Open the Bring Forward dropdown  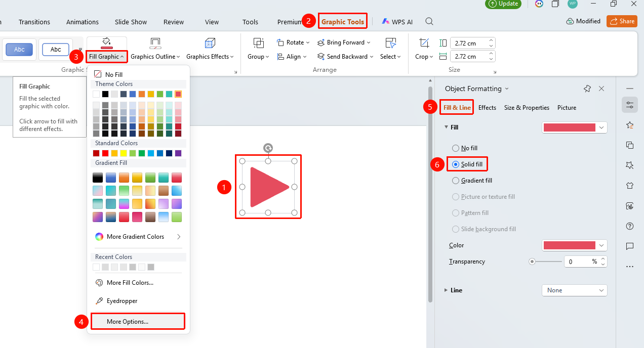pos(344,42)
